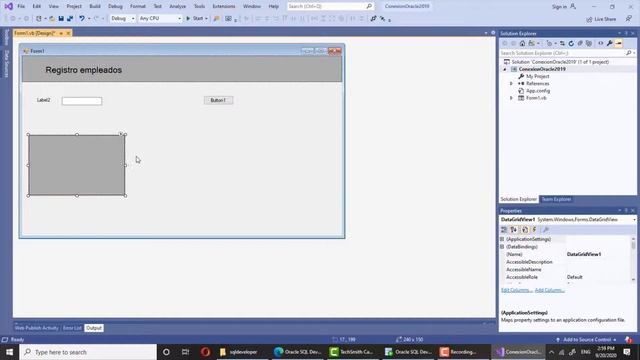Image resolution: width=640 pixels, height=360 pixels.
Task: Click Save All icon in toolbar
Action: pos(70,19)
